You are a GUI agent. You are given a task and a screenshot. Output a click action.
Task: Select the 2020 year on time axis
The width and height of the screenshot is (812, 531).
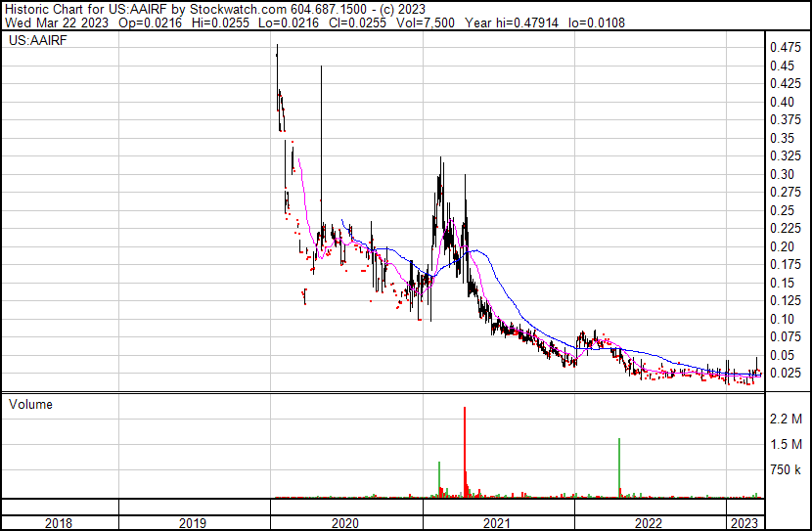click(x=345, y=523)
